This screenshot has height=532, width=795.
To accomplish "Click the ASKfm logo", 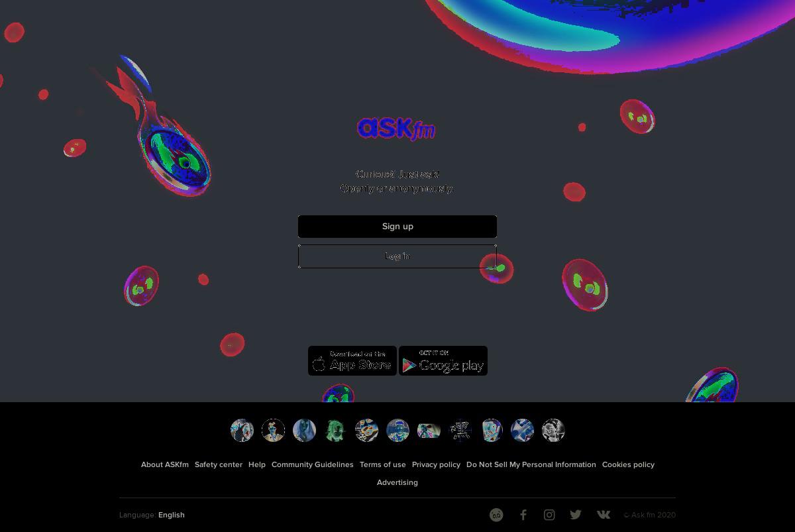I will point(396,129).
